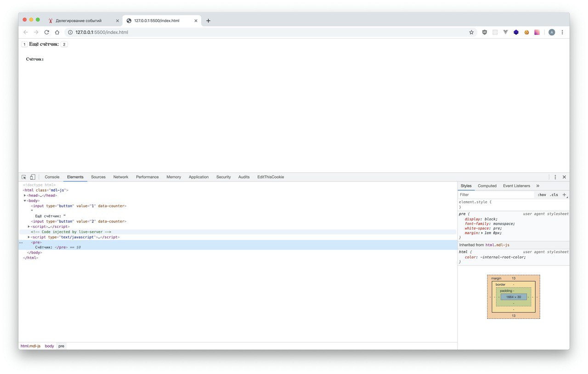This screenshot has width=588, height=374.
Task: Select pre in the breadcrumb bar
Action: pyautogui.click(x=61, y=346)
